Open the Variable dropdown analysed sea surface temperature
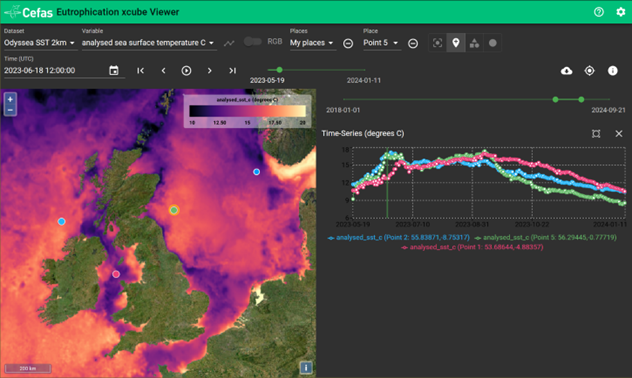632x378 pixels. [148, 43]
